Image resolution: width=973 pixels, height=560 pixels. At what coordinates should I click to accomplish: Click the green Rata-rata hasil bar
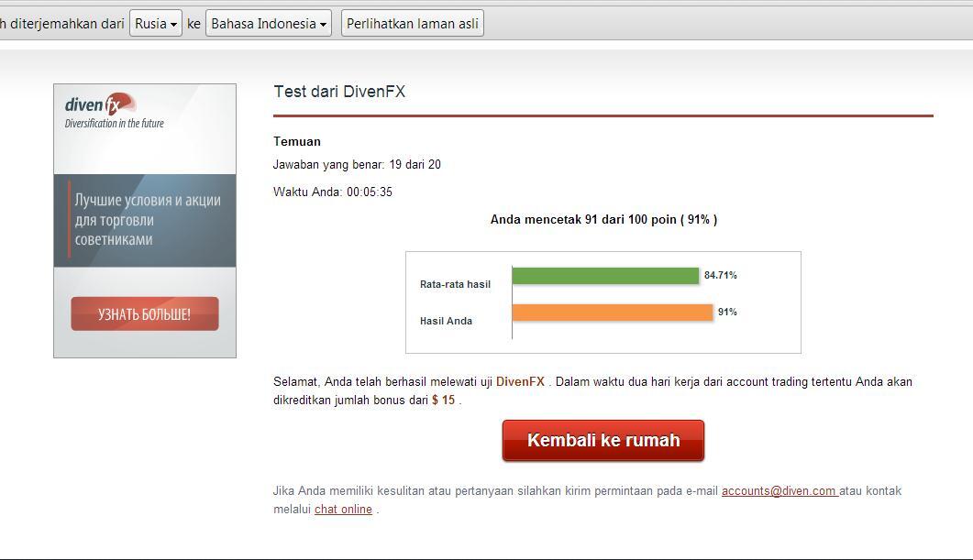click(x=605, y=275)
